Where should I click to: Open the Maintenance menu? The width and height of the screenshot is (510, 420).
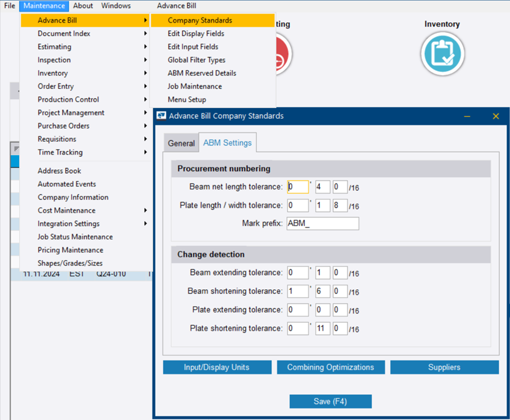coord(44,6)
